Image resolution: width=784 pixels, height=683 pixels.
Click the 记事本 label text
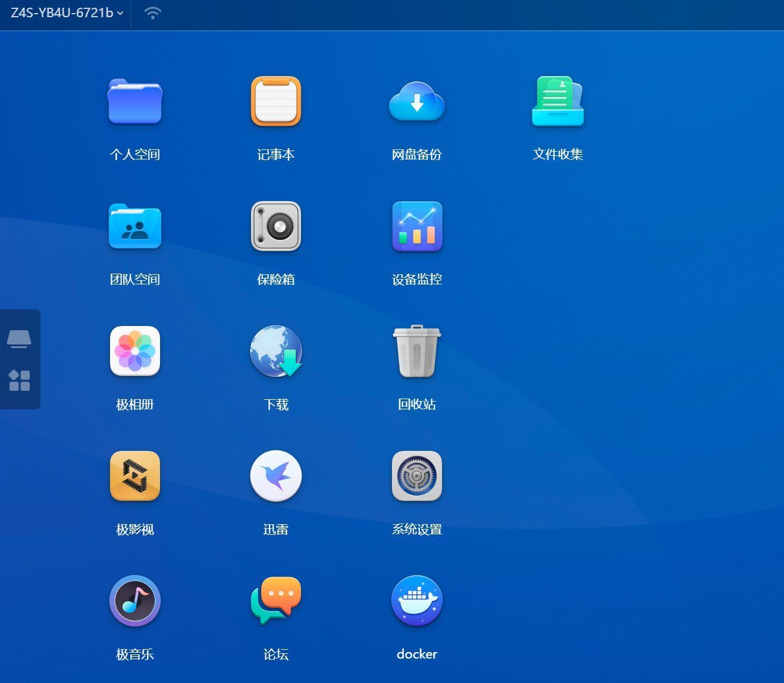(276, 155)
